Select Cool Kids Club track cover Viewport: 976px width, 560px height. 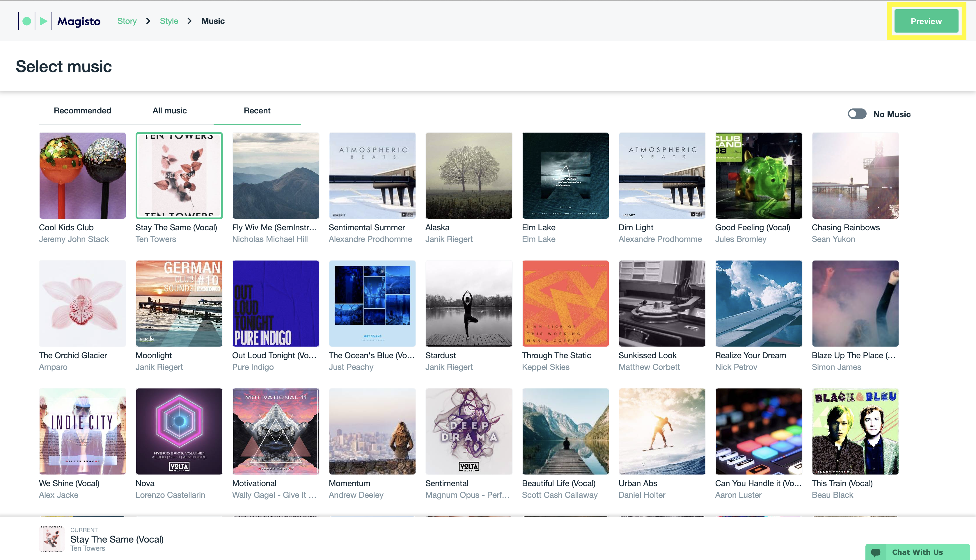click(82, 175)
